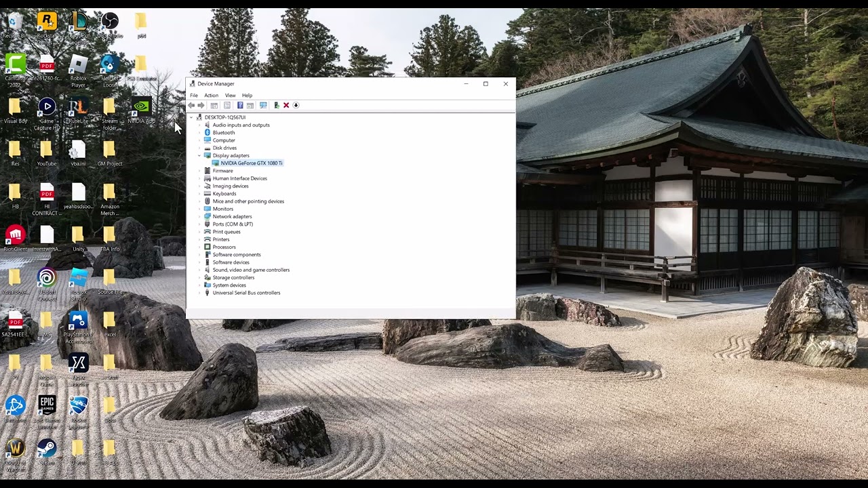Select the Epic Games Launcher desktop icon
Image resolution: width=868 pixels, height=488 pixels.
[x=47, y=411]
